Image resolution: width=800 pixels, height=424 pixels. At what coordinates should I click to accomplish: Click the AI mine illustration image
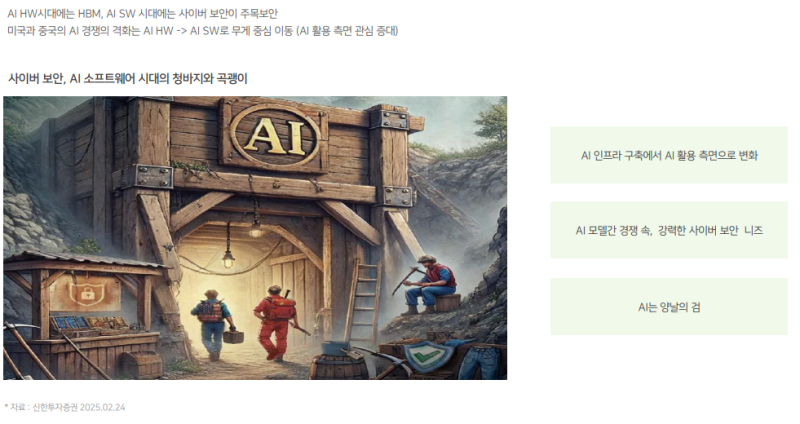pos(255,238)
